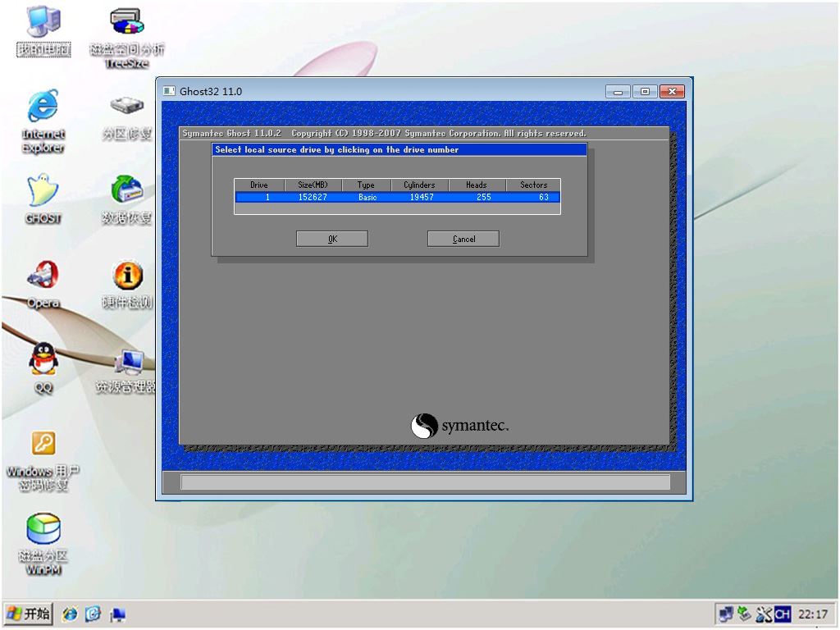
Task: Close the Ghost32 11.0 window
Action: tap(673, 92)
